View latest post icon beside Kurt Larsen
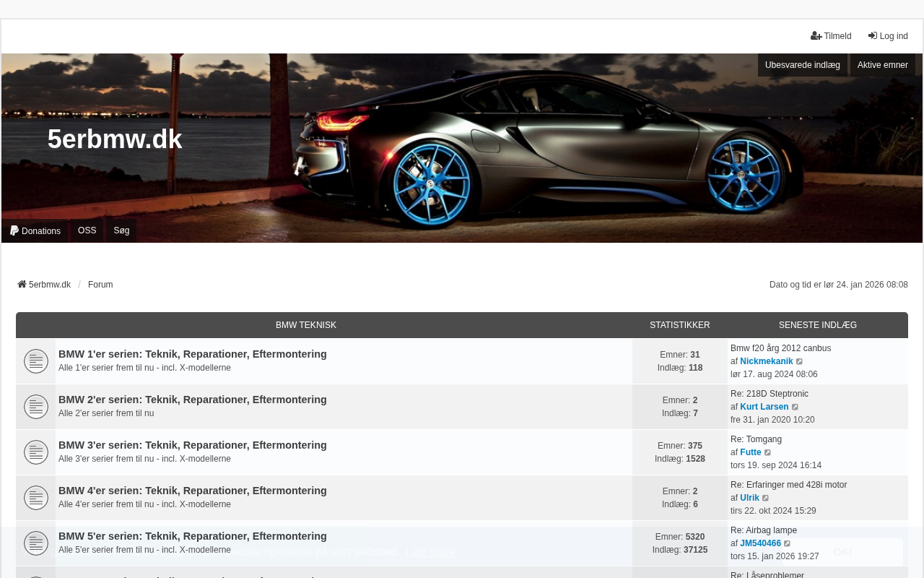Viewport: 924px width, 578px height. [796, 407]
